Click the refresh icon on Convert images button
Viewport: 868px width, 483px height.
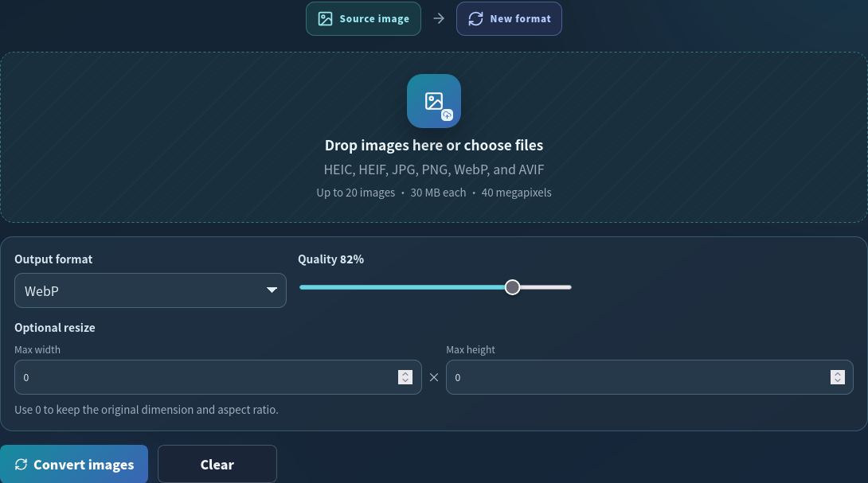[x=21, y=464]
